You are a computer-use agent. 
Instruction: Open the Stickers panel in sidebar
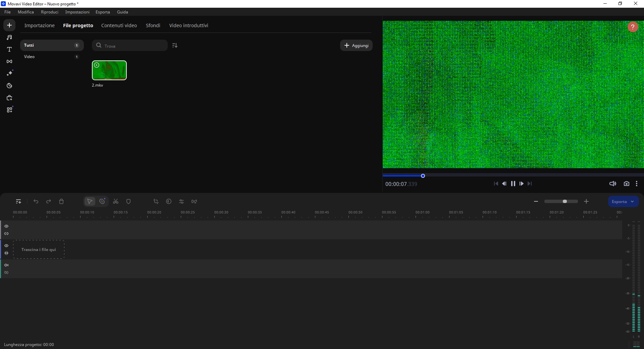[9, 86]
